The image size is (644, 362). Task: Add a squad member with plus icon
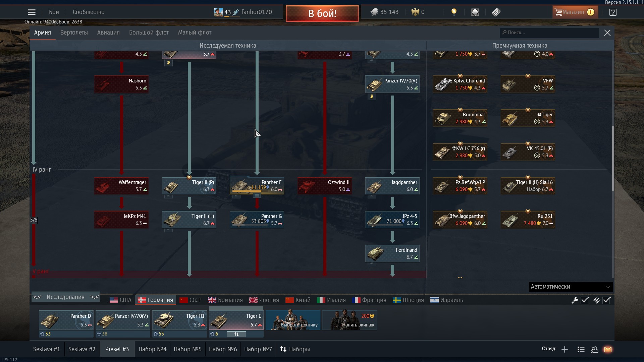point(565,350)
